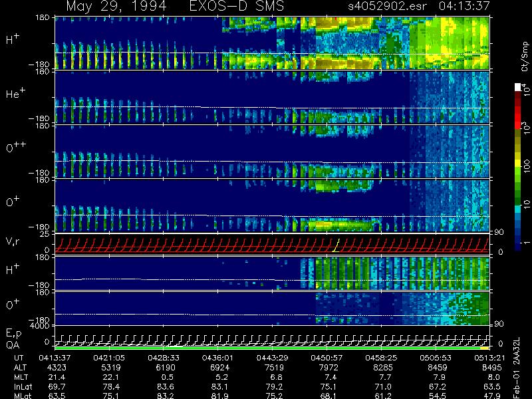Select the 'V,r' panel label
The height and width of the screenshot is (399, 532).
[x=13, y=241]
